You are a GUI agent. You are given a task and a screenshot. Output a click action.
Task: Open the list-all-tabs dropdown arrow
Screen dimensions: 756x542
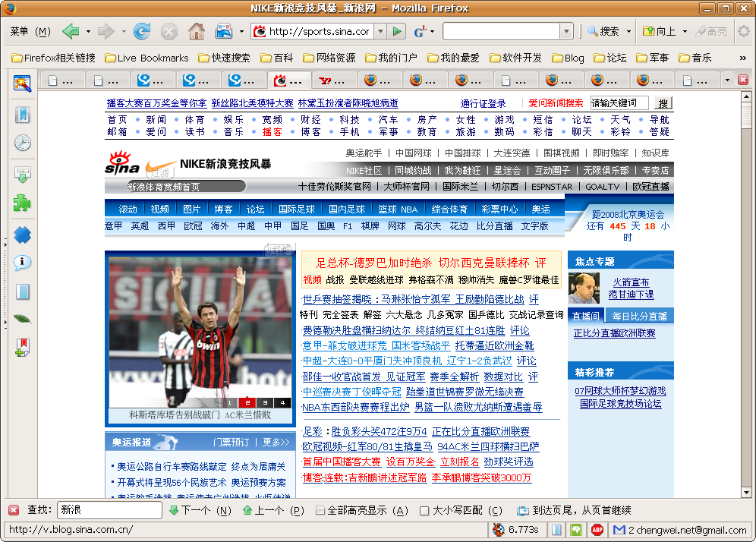pyautogui.click(x=728, y=80)
